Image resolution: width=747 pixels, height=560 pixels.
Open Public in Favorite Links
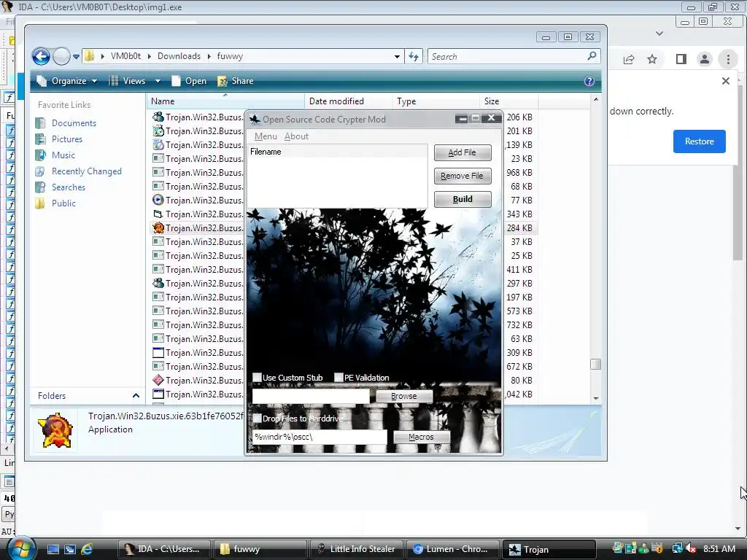(x=63, y=203)
